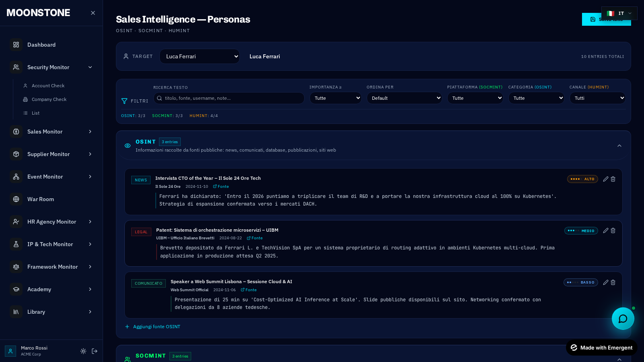Screen dimensions: 644x362
Task: Click the Supplier Monitor box icon
Action: (x=16, y=154)
